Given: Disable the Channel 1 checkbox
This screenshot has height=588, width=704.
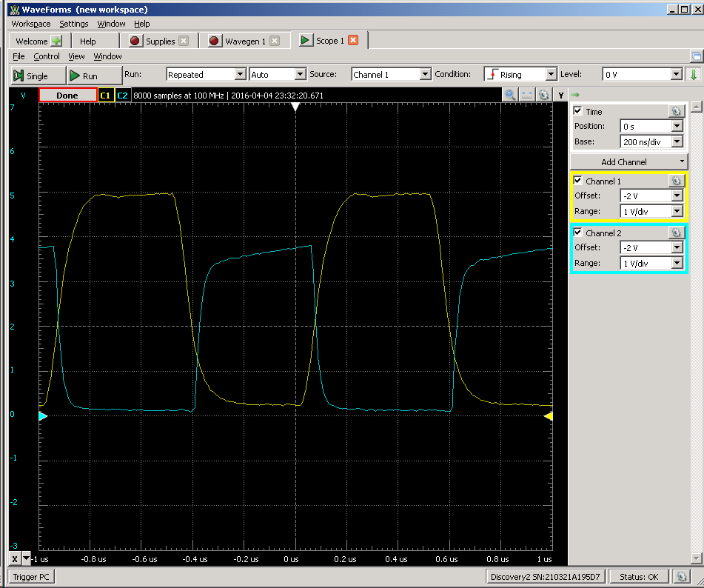Looking at the screenshot, I should point(578,181).
